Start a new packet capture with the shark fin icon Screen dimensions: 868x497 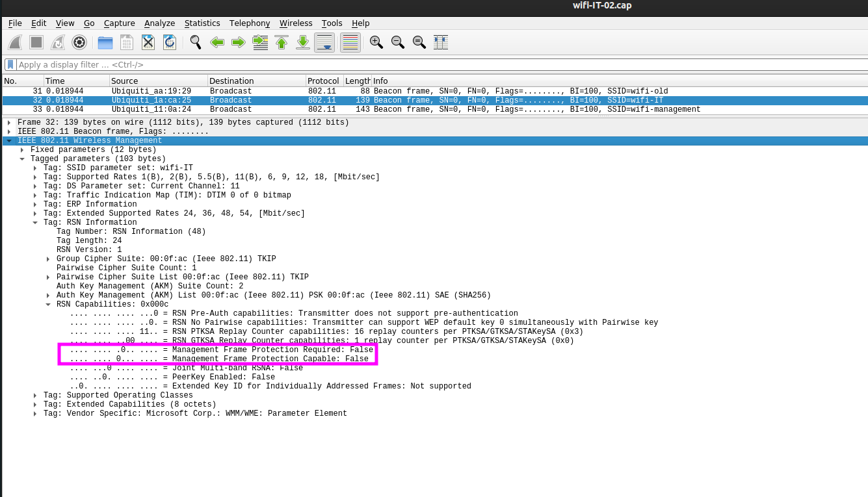14,42
